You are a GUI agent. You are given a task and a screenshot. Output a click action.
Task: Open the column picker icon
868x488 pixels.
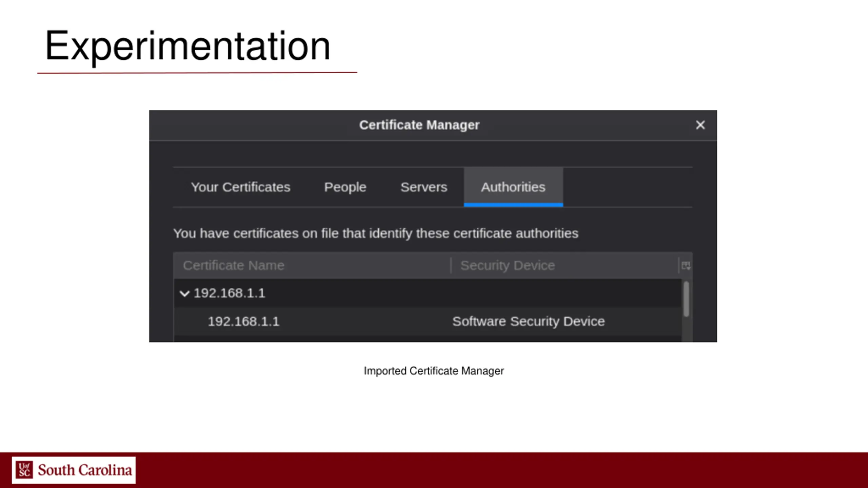pyautogui.click(x=686, y=265)
